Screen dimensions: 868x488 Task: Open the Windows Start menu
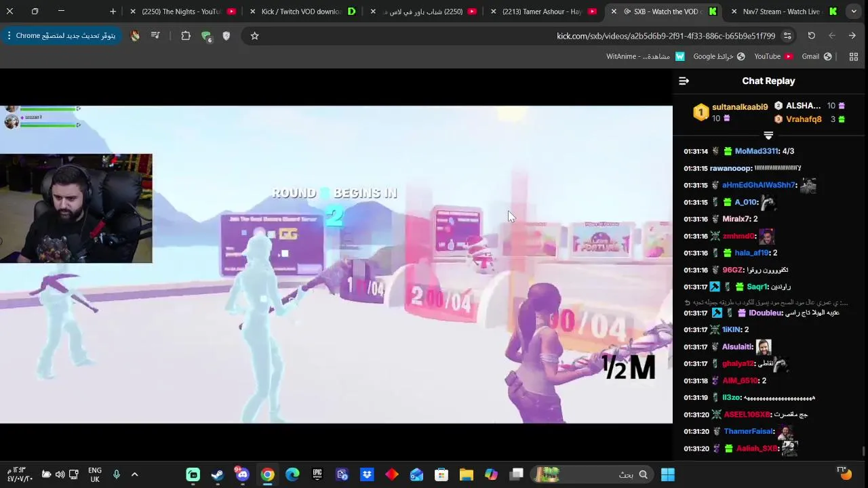[x=668, y=474]
